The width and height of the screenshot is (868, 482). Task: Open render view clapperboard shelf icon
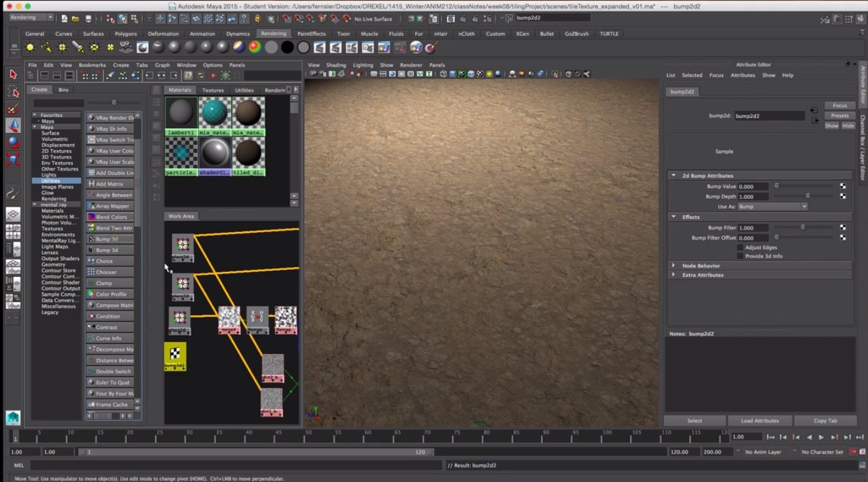(x=320, y=47)
